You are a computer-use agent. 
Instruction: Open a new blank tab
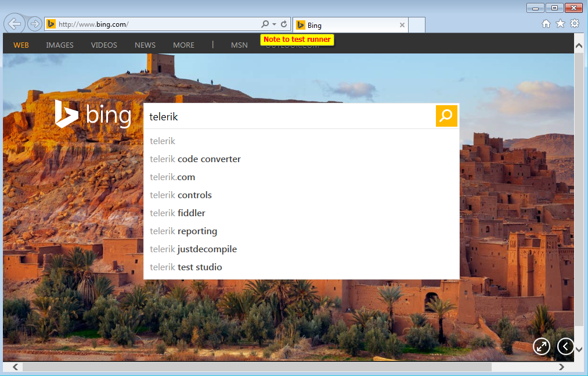(417, 25)
